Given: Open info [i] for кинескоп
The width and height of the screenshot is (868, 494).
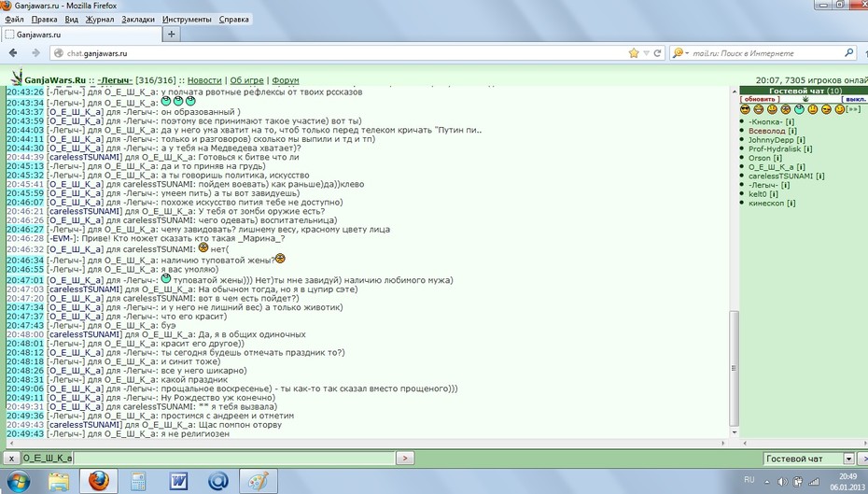Looking at the screenshot, I should point(791,204).
